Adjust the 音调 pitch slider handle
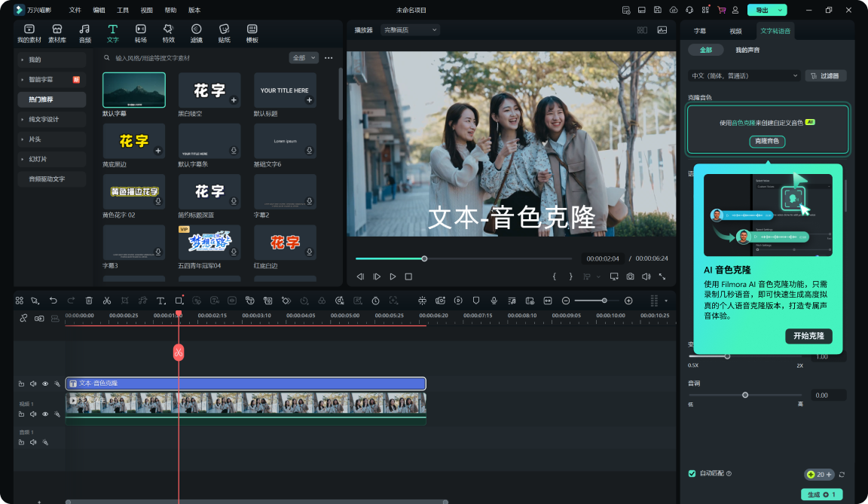Screen dimensions: 868x504 745,395
